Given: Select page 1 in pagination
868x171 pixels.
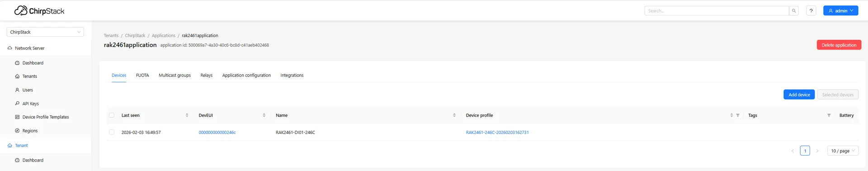Looking at the screenshot, I should (805, 151).
